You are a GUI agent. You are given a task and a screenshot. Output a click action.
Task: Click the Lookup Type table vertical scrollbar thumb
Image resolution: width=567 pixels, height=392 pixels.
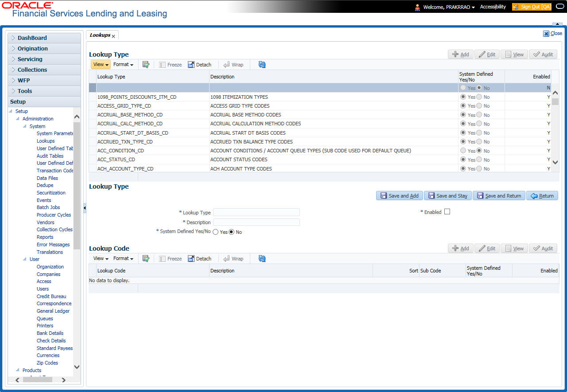(x=555, y=101)
